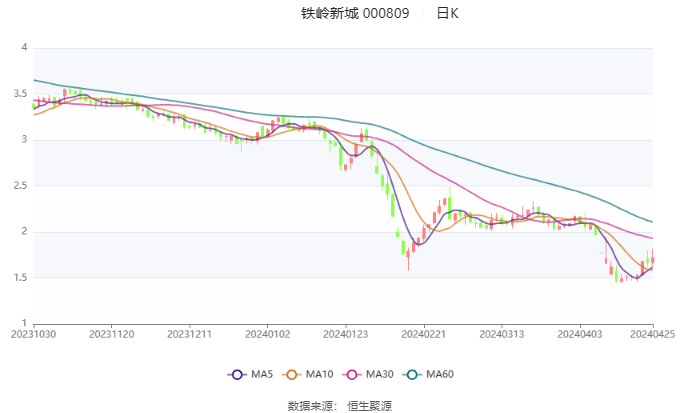The width and height of the screenshot is (680, 413).
Task: Click the chart title 铁岭新城 000809
Action: 355,13
